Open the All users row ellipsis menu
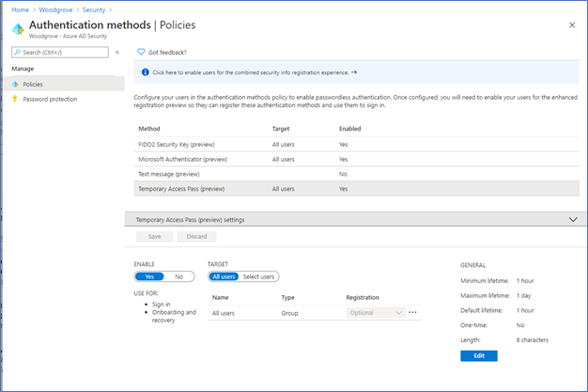Viewport: 588px width, 392px height. point(412,312)
